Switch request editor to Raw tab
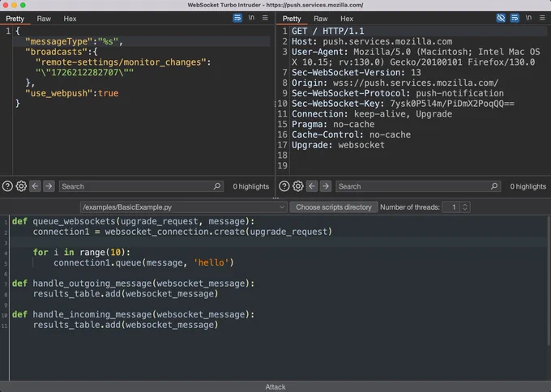The height and width of the screenshot is (392, 551). coord(321,19)
